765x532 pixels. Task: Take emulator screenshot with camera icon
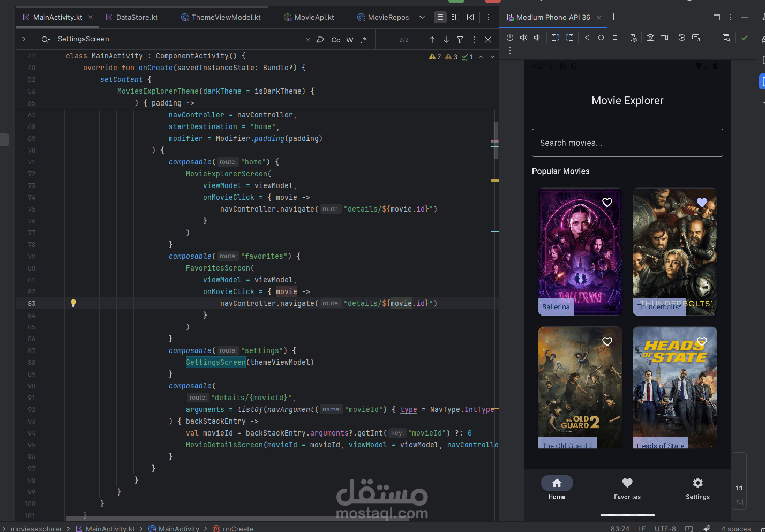click(x=650, y=38)
